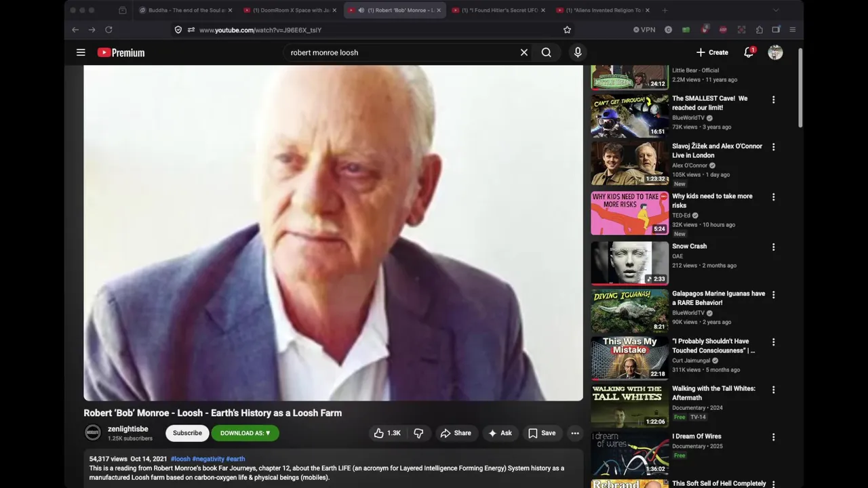This screenshot has height=488, width=868.
Task: Open options for I Probably Shouldn't Have Touched Consciousness
Action: (773, 342)
